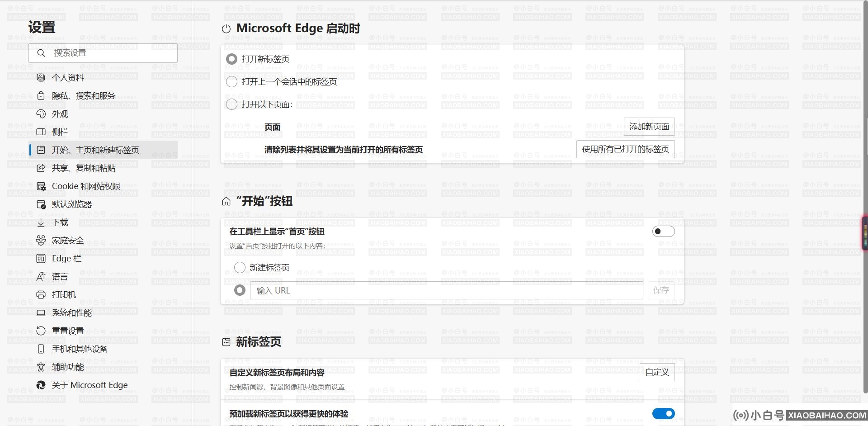Click the Cookie and site permissions icon
Screen dimensions: 868x426
(41, 186)
